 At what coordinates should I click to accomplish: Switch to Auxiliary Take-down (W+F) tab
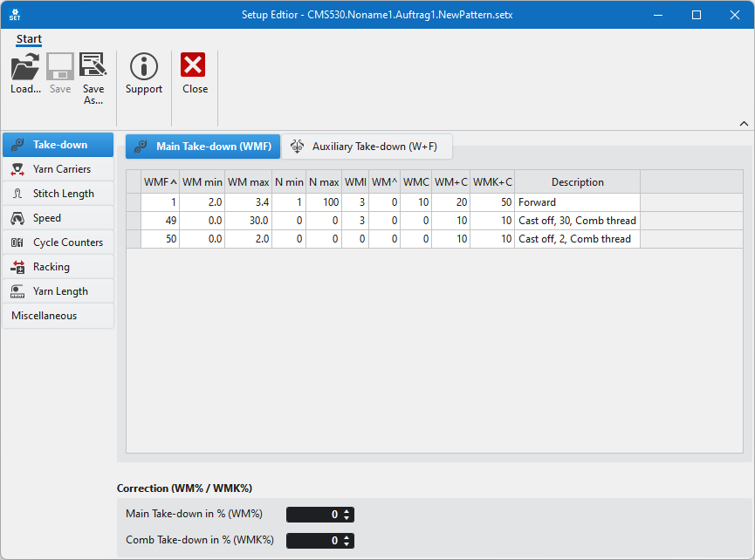click(367, 147)
